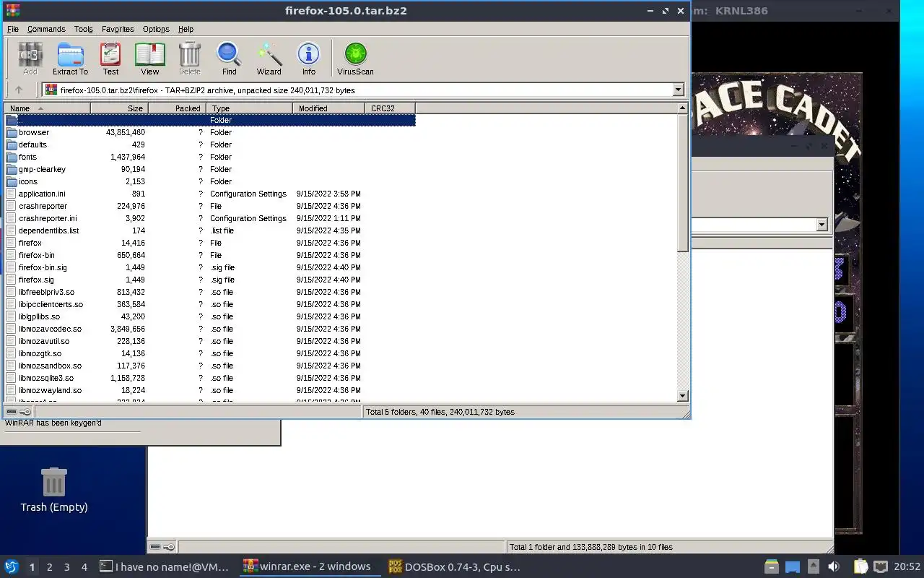Open the address path dropdown arrow
The width and height of the screenshot is (924, 578).
[678, 90]
